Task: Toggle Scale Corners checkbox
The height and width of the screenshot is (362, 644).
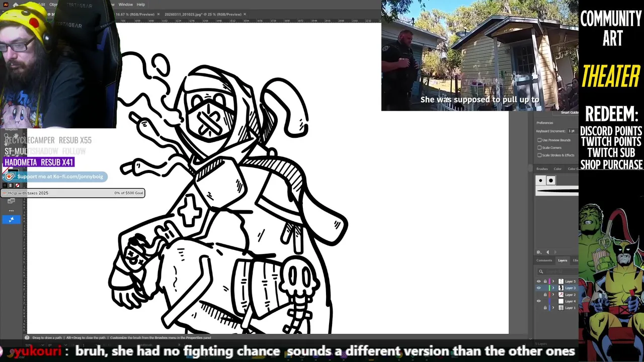Action: [539, 148]
